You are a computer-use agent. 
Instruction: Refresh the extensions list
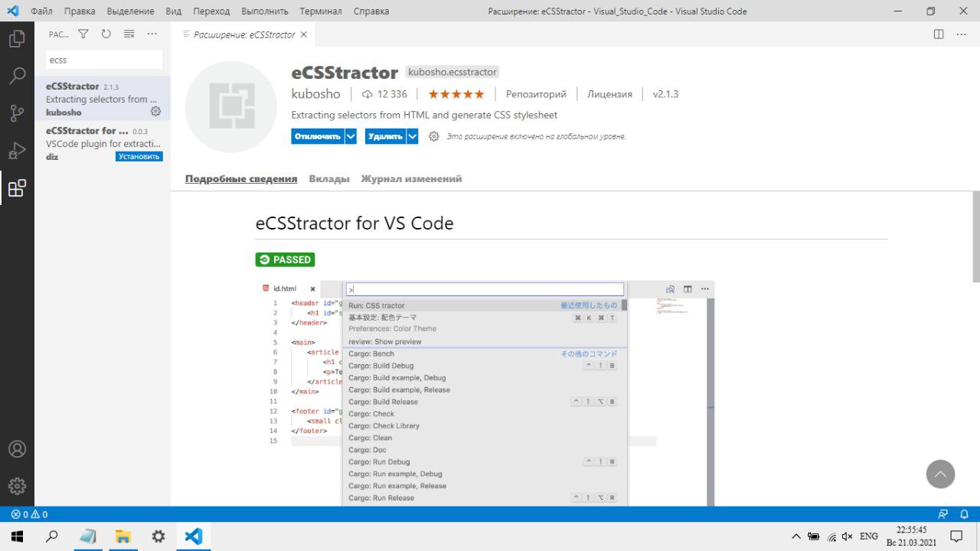pos(106,34)
